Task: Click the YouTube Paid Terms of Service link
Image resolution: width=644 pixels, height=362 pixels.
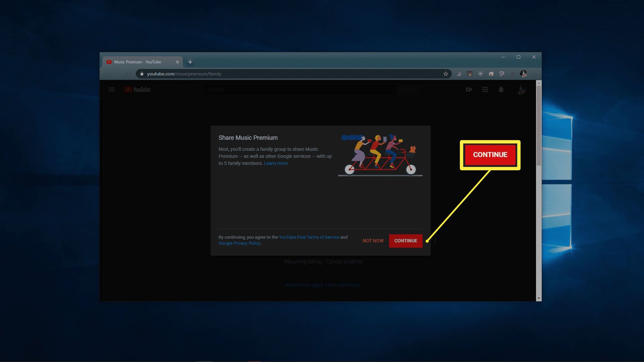Action: coord(309,237)
